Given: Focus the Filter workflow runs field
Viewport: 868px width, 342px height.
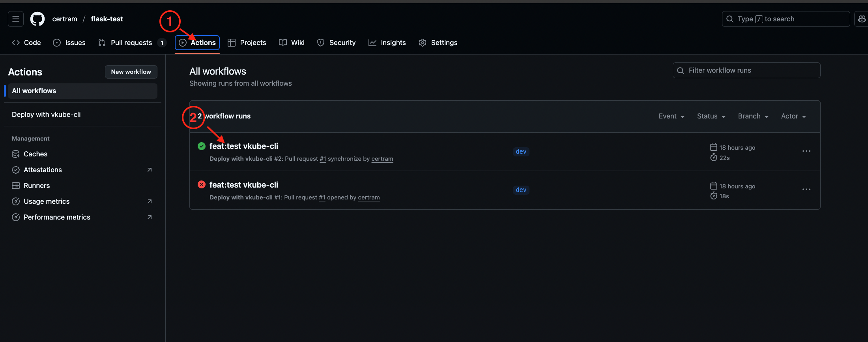Looking at the screenshot, I should pyautogui.click(x=746, y=70).
